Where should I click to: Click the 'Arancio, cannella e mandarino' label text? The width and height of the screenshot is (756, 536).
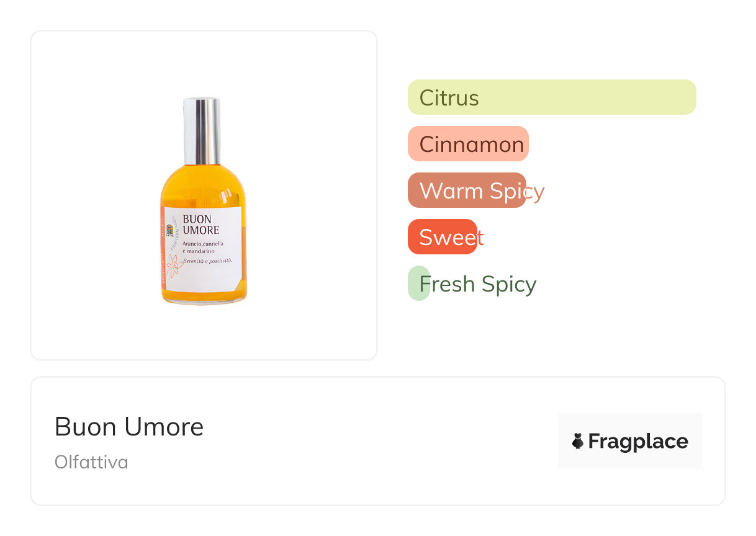pos(203,248)
